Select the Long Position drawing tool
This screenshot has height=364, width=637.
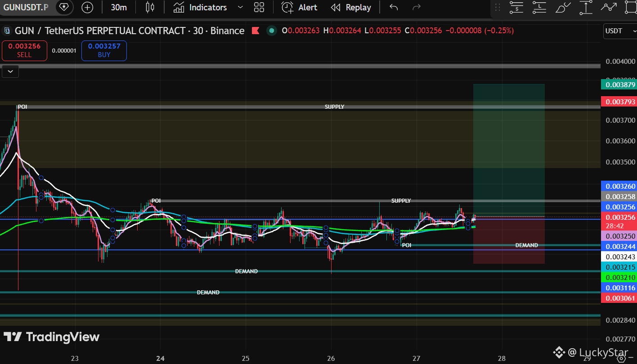pyautogui.click(x=539, y=7)
